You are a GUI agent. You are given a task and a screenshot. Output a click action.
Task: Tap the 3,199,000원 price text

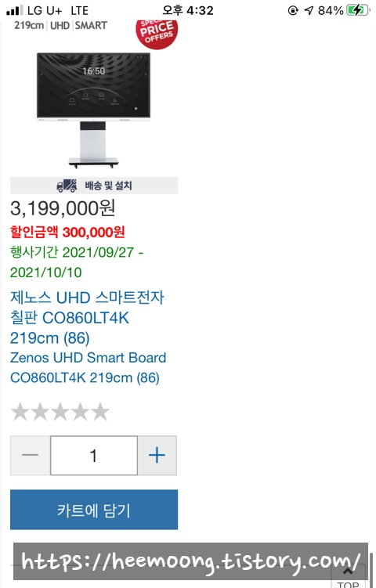(x=63, y=208)
